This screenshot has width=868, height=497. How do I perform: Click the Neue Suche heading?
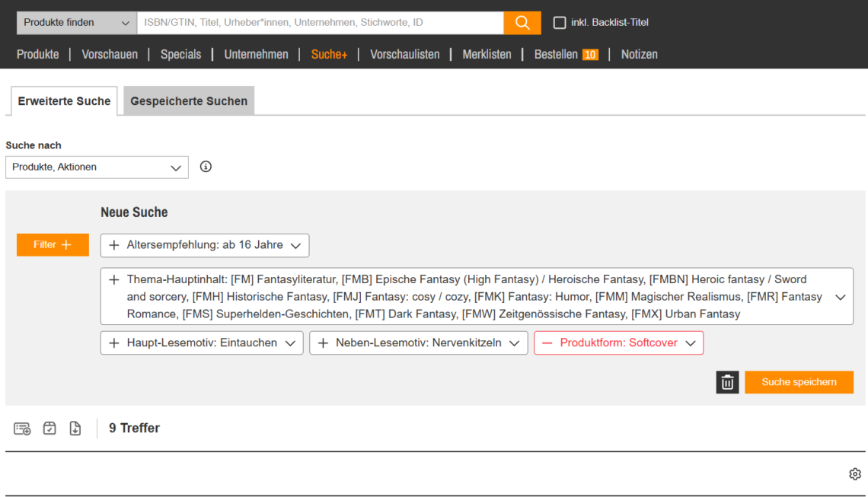pos(134,212)
